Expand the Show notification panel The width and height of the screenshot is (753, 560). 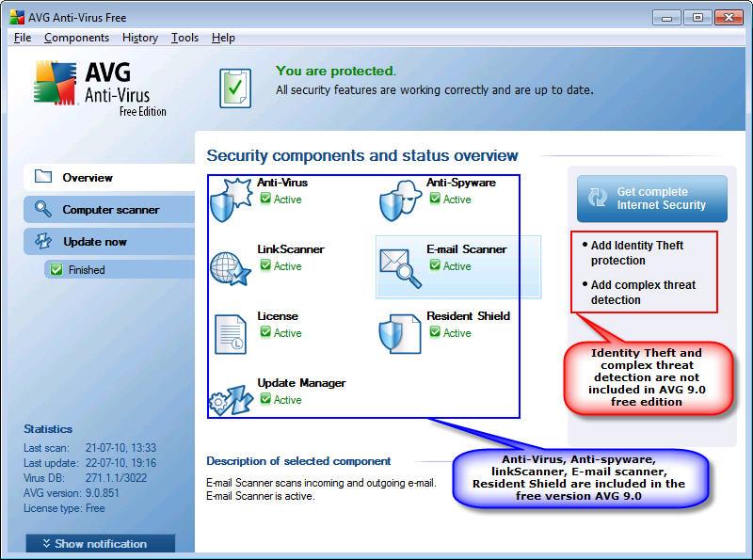[x=101, y=544]
